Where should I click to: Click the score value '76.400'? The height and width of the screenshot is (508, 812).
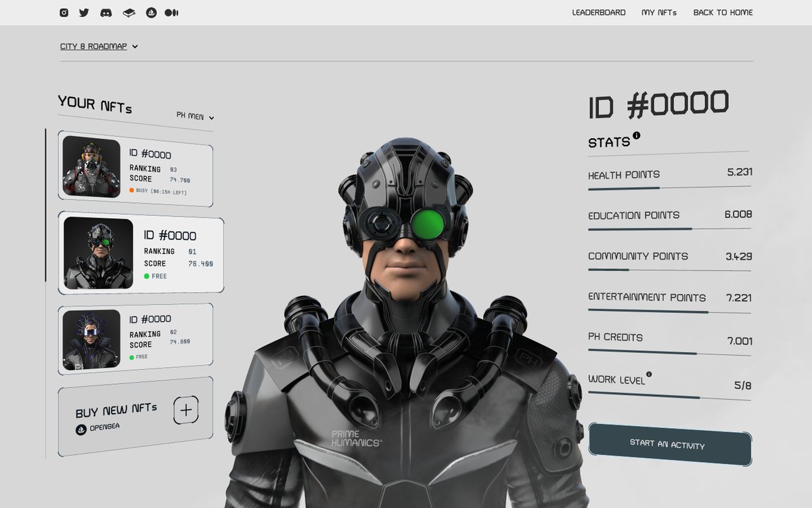click(200, 264)
